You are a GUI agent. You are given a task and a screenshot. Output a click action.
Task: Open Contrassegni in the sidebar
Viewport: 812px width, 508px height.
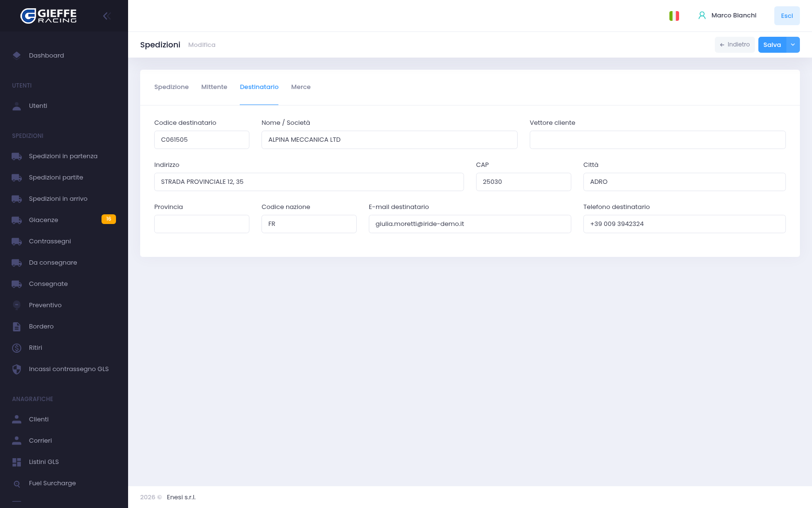[x=64, y=241]
